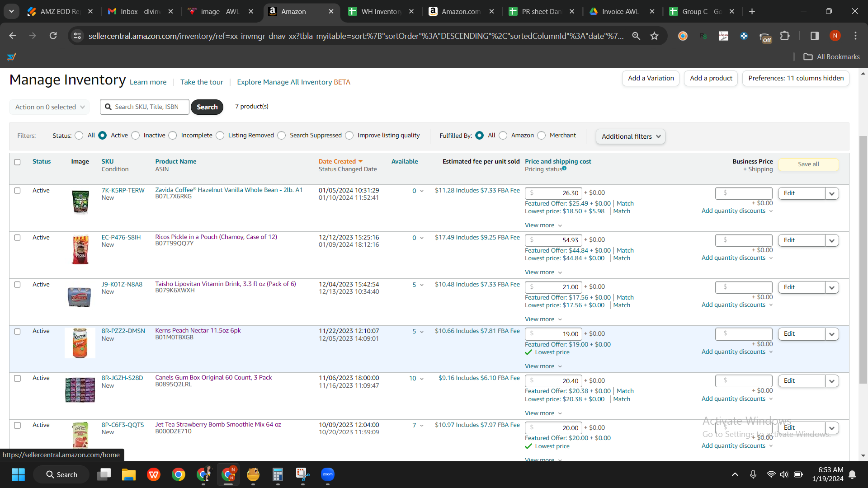Open the volume control in system tray
Screen dimensions: 868x488
pyautogui.click(x=784, y=474)
